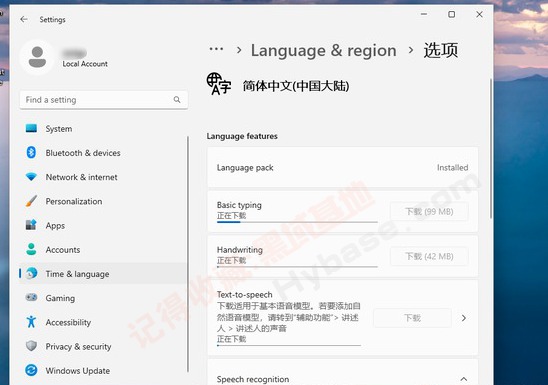This screenshot has width=548, height=385.
Task: Maximize the Settings window
Action: (452, 14)
